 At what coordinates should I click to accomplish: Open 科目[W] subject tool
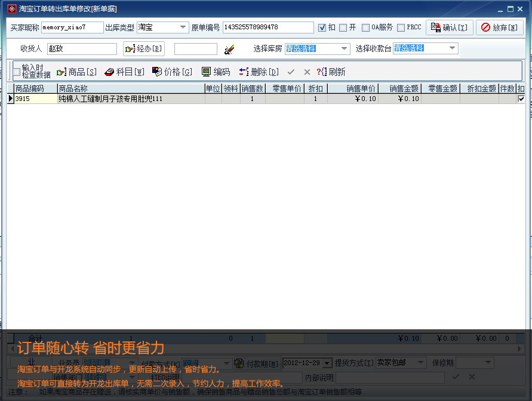(x=125, y=72)
